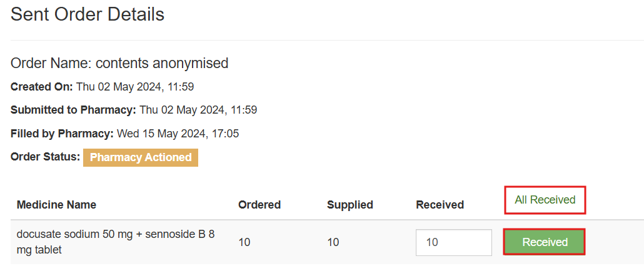Select the docusate sodium medicine name cell
Screen dimensions: 644x276
coord(116,242)
